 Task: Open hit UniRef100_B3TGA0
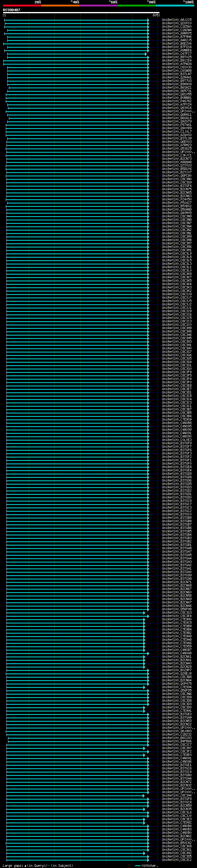pos(176,572)
